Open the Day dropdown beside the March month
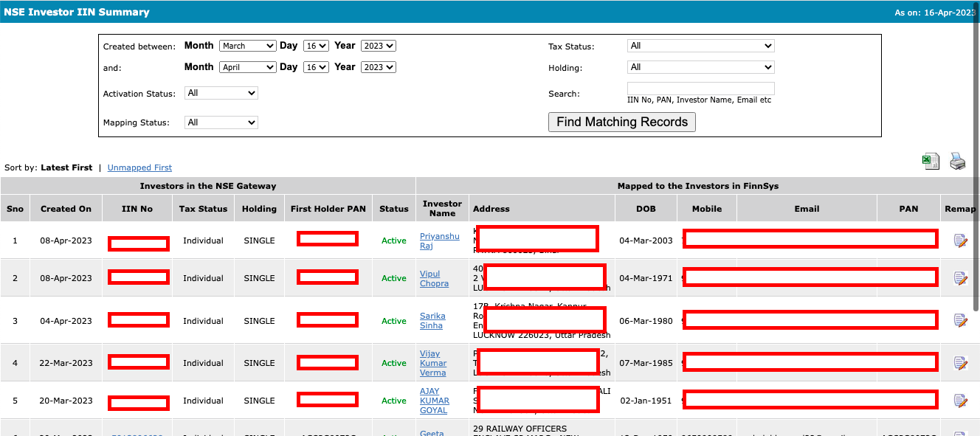Screen dimensions: 980x436 (316, 46)
